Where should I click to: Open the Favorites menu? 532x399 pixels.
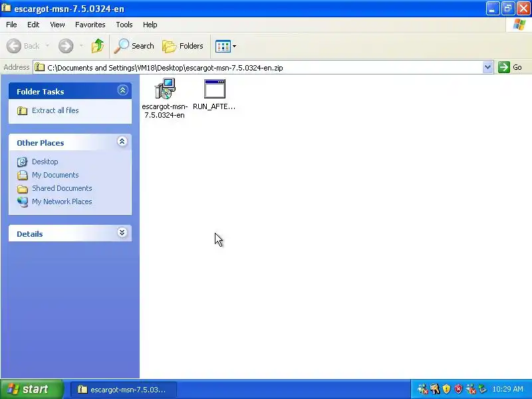point(90,25)
